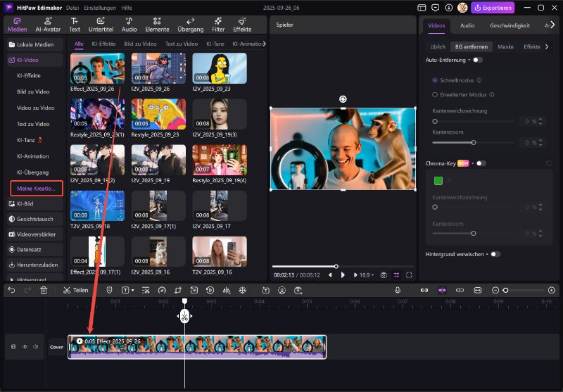The height and width of the screenshot is (392, 563).
Task: Expand the Auto-Entfernung section arrow
Action: click(469, 61)
